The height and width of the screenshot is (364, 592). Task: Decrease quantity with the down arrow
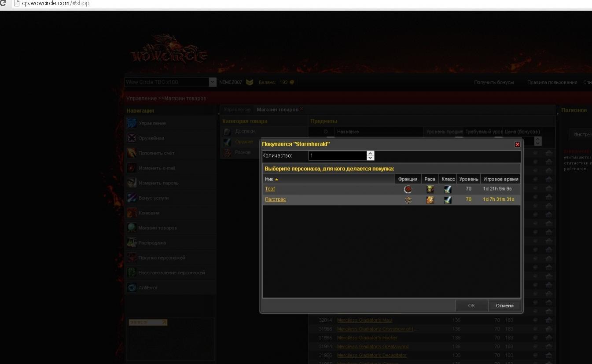(x=370, y=158)
